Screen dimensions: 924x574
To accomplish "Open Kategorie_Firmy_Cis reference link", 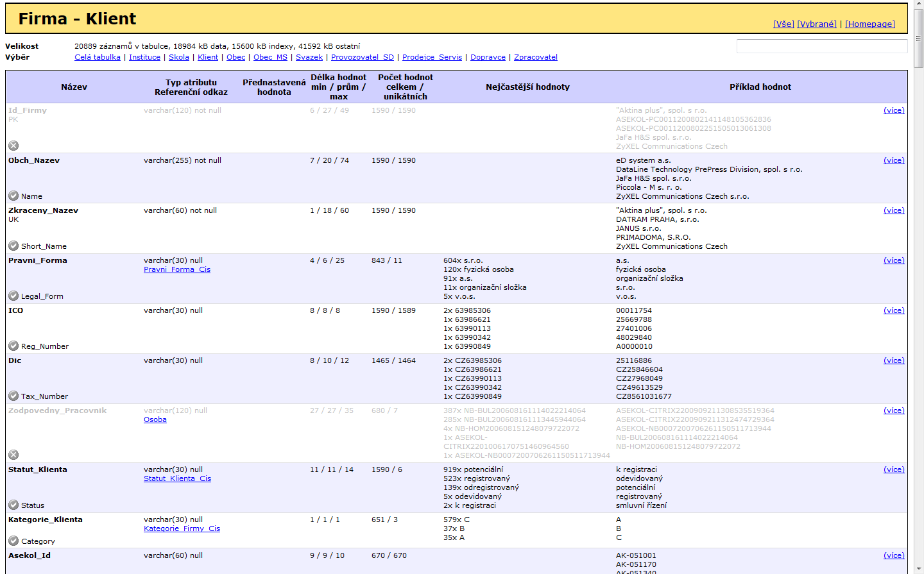I will pos(182,528).
